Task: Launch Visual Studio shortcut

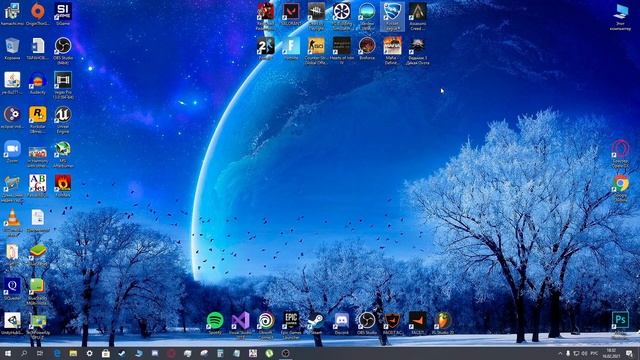Action: pyautogui.click(x=240, y=325)
